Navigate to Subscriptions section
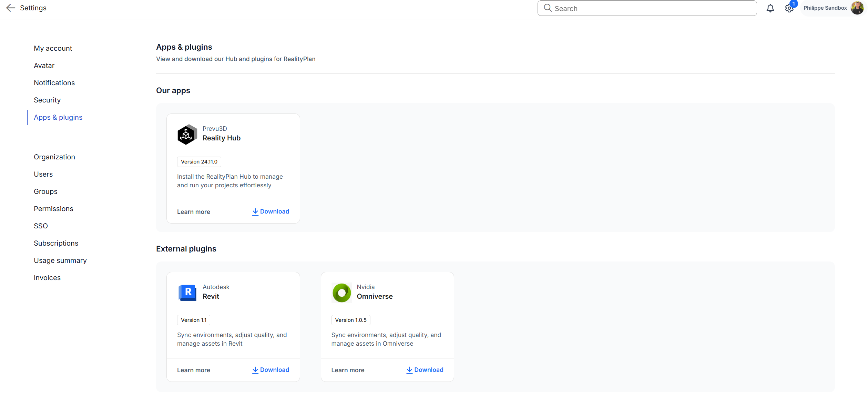The width and height of the screenshot is (868, 415). pyautogui.click(x=56, y=243)
